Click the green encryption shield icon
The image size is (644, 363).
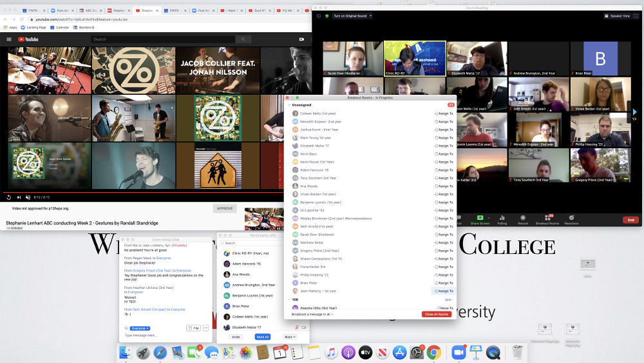pyautogui.click(x=327, y=16)
